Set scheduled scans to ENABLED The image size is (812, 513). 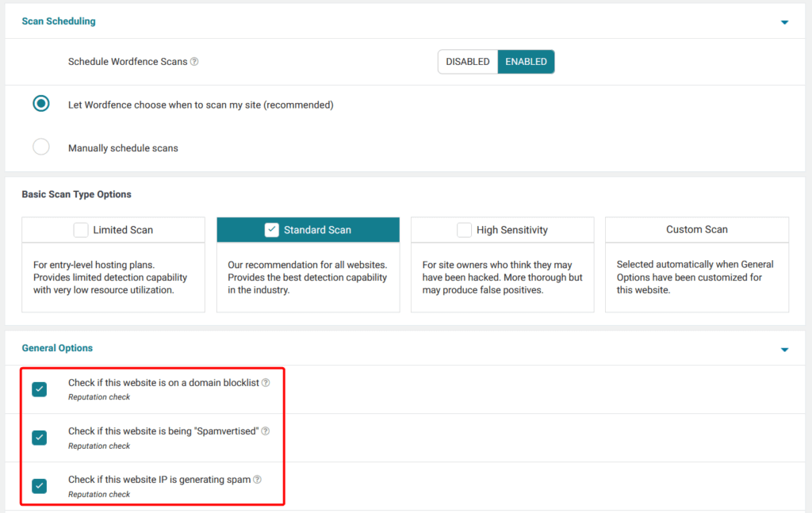pos(526,62)
